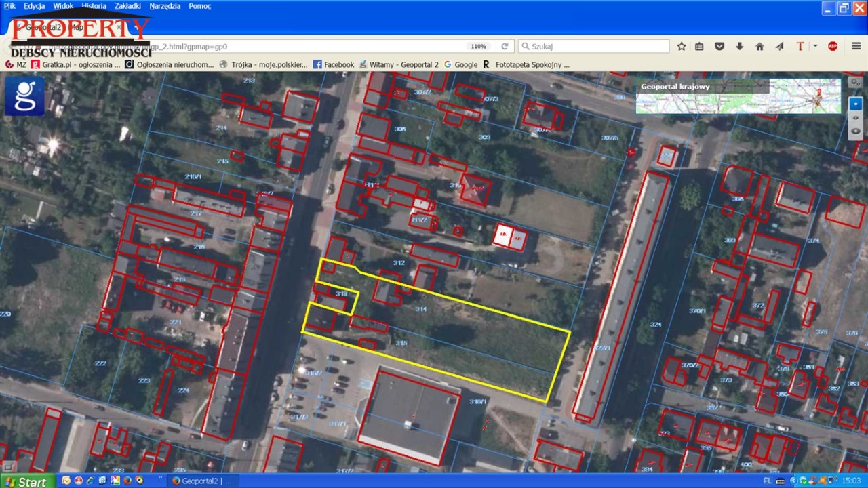868x488 pixels.
Task: Click parcel label 222 on the map
Action: pos(100,363)
